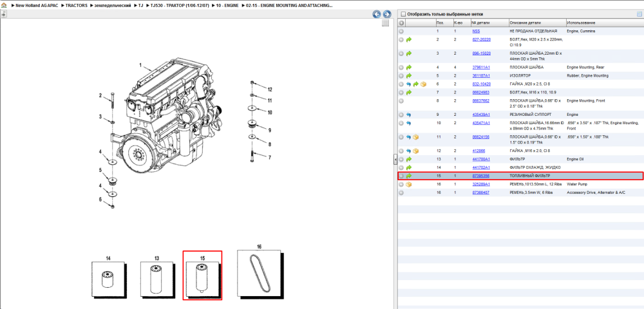Select 'ТОПЛИВНЫЙ ФИЛЬТР' description text
Screen dimensions: 644x309
tap(530, 176)
